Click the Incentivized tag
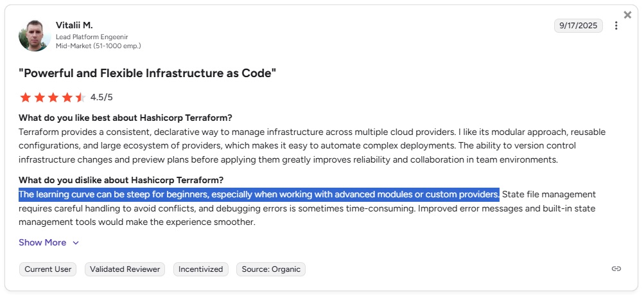 click(x=200, y=269)
